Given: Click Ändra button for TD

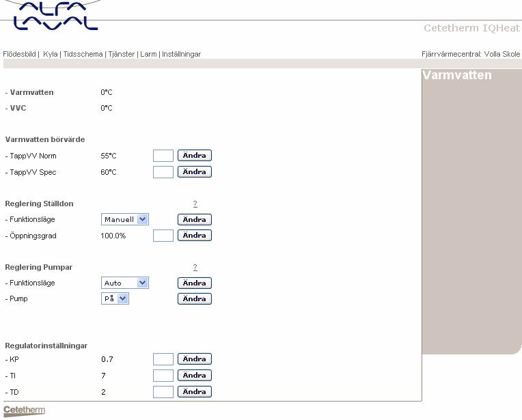Looking at the screenshot, I should click(195, 392).
